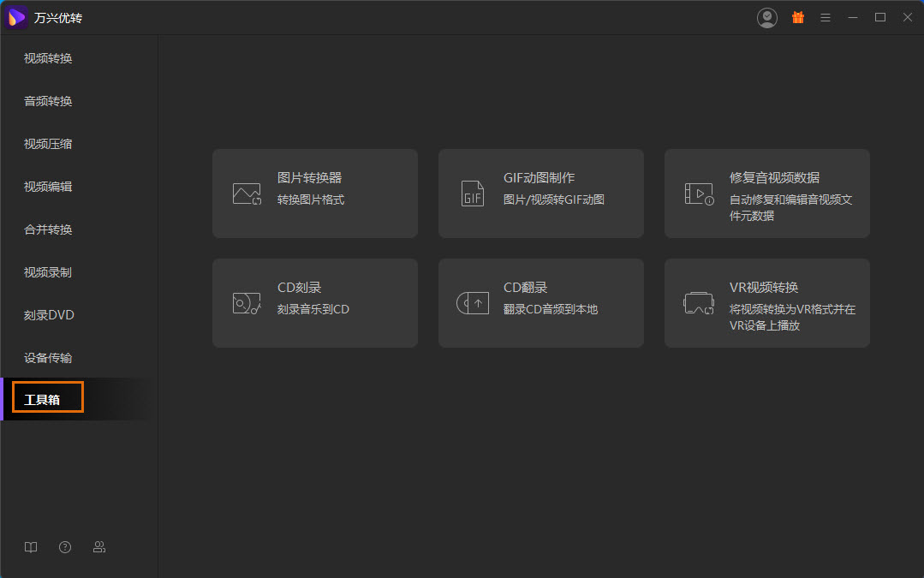Screen dimensions: 924x578
Task: Click the VR headset icon
Action: 699,303
